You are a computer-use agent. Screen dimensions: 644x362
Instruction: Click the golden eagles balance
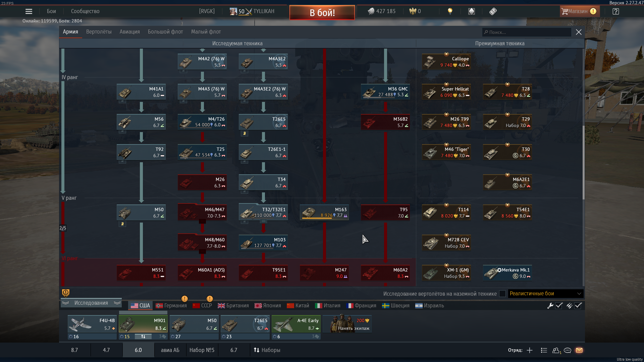pyautogui.click(x=415, y=11)
